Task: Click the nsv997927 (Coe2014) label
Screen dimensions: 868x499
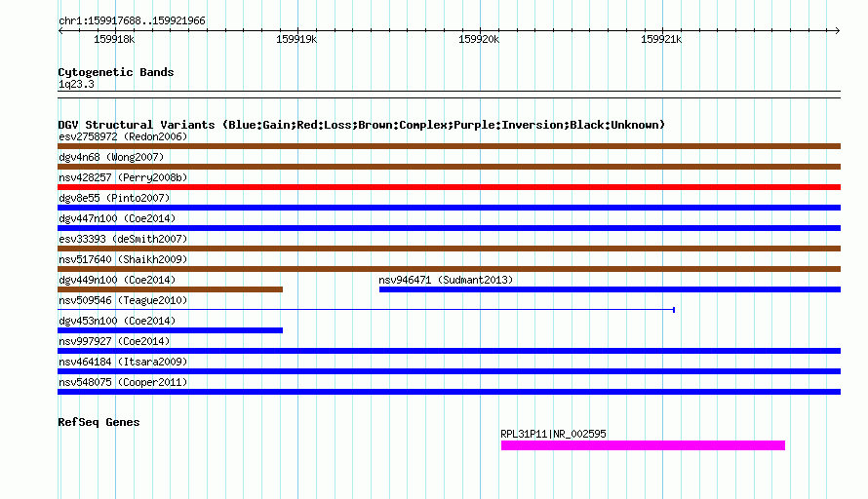Action: 114,341
